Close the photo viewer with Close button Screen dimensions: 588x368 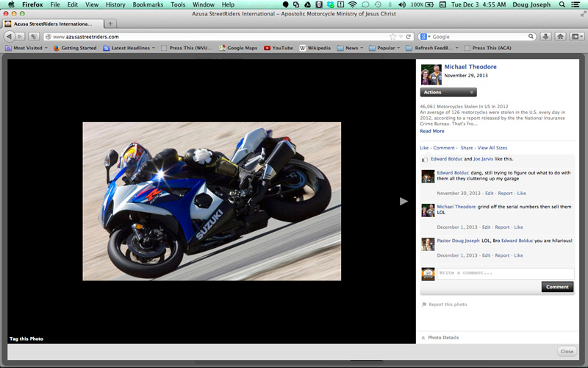tap(567, 352)
